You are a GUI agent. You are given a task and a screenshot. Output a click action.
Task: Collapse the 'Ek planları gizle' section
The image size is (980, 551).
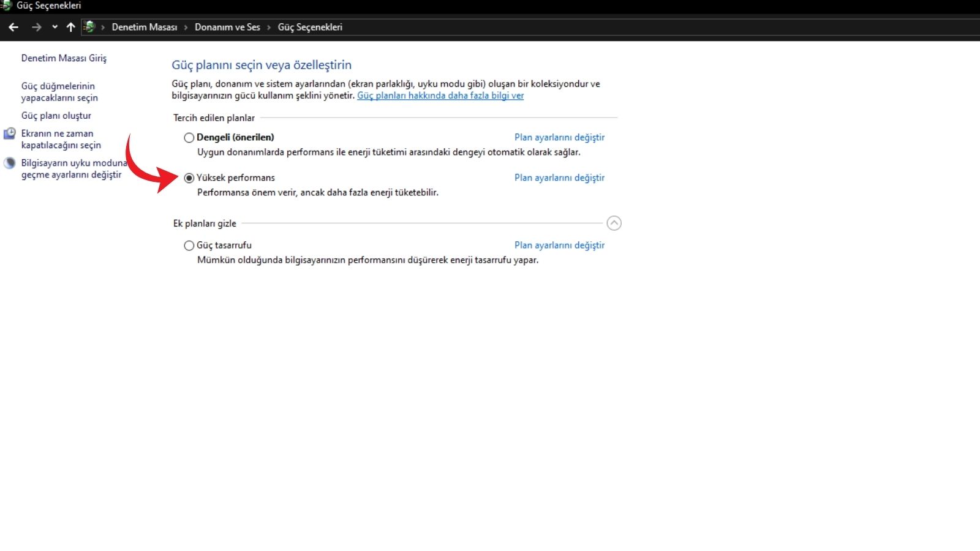[x=614, y=223]
